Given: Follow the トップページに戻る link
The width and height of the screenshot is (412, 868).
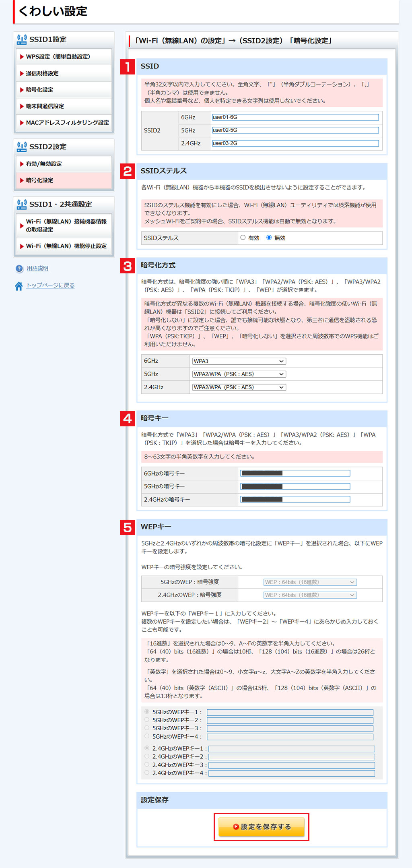Looking at the screenshot, I should (x=50, y=285).
